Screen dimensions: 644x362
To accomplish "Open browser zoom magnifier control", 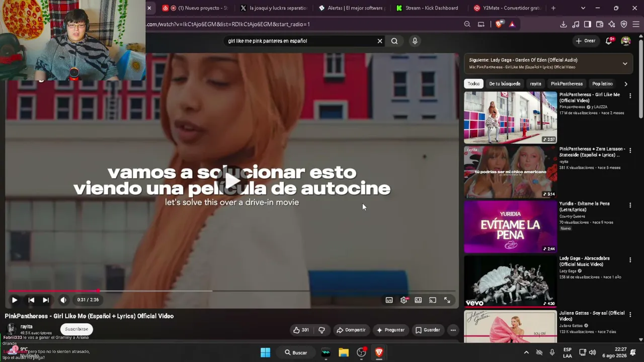I will [467, 24].
